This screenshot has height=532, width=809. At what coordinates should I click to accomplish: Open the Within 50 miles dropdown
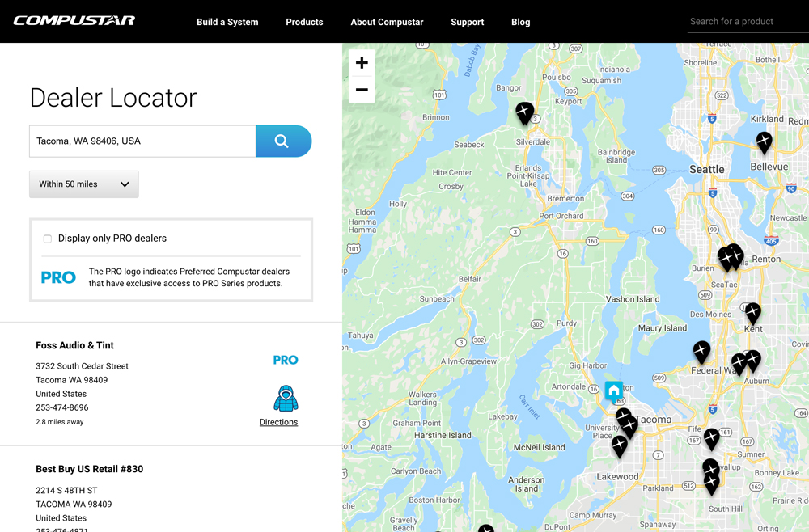pos(84,184)
